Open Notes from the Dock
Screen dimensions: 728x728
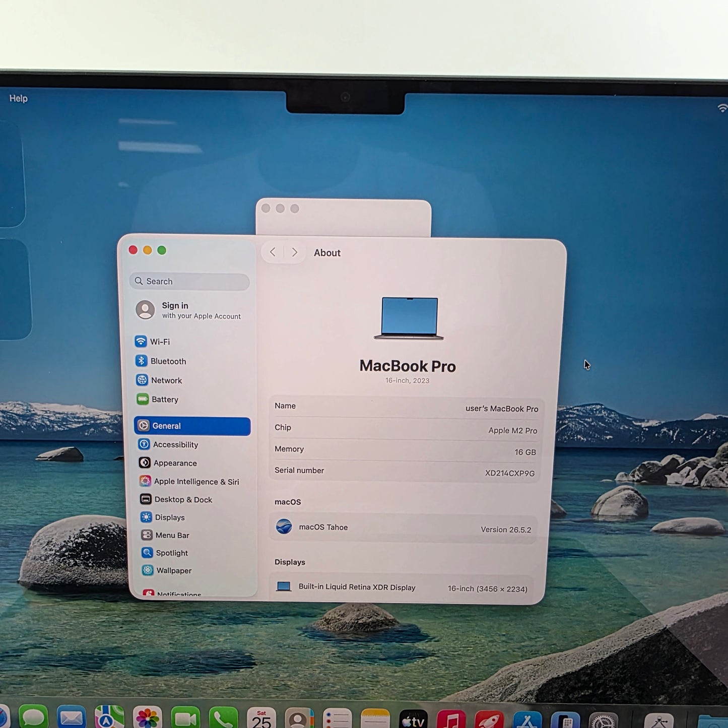point(375,718)
